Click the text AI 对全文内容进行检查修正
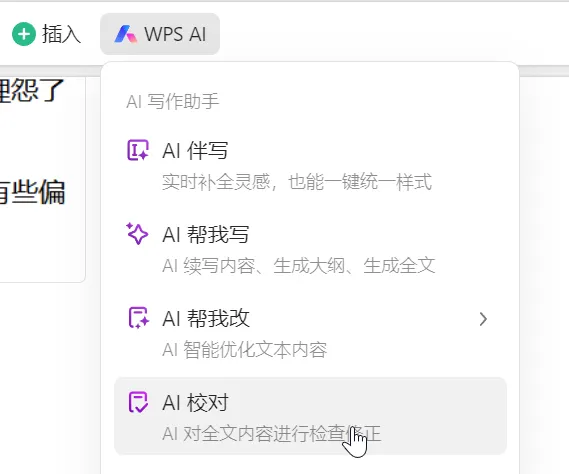The image size is (569, 474). pyautogui.click(x=271, y=434)
